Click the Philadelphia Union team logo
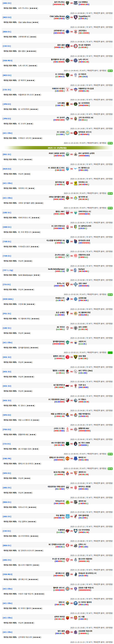114x644 pixels. point(67,60)
